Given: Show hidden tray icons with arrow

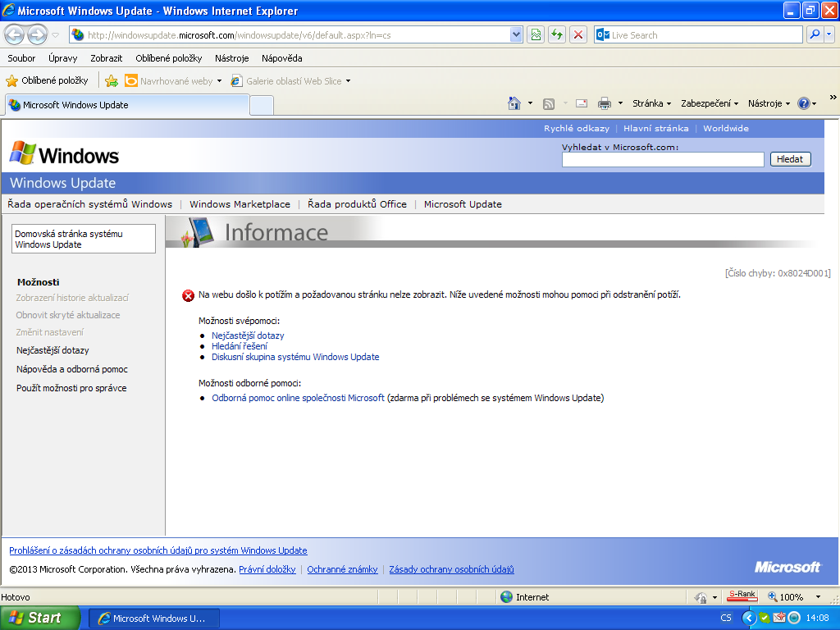Looking at the screenshot, I should tap(748, 618).
